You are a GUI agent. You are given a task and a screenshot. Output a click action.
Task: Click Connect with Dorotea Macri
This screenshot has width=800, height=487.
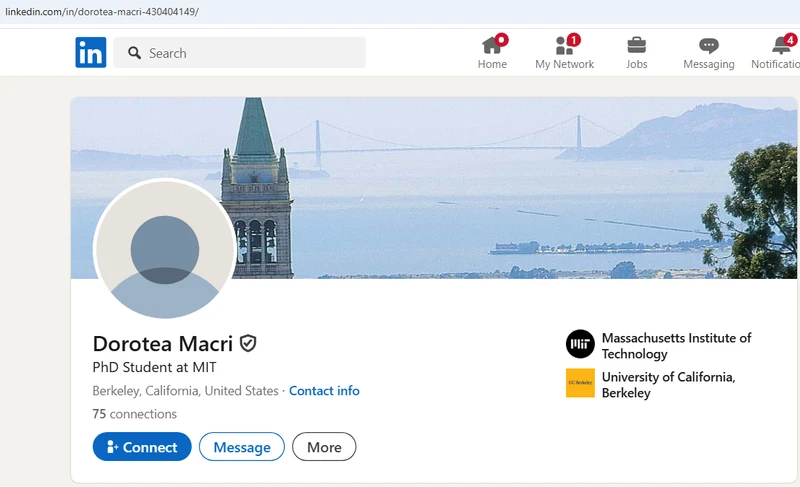[142, 447]
